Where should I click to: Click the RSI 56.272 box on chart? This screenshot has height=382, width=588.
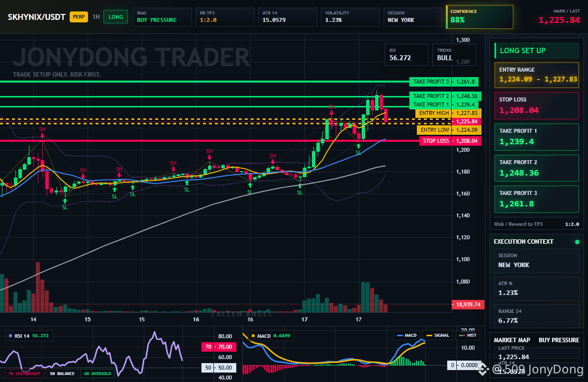(406, 55)
